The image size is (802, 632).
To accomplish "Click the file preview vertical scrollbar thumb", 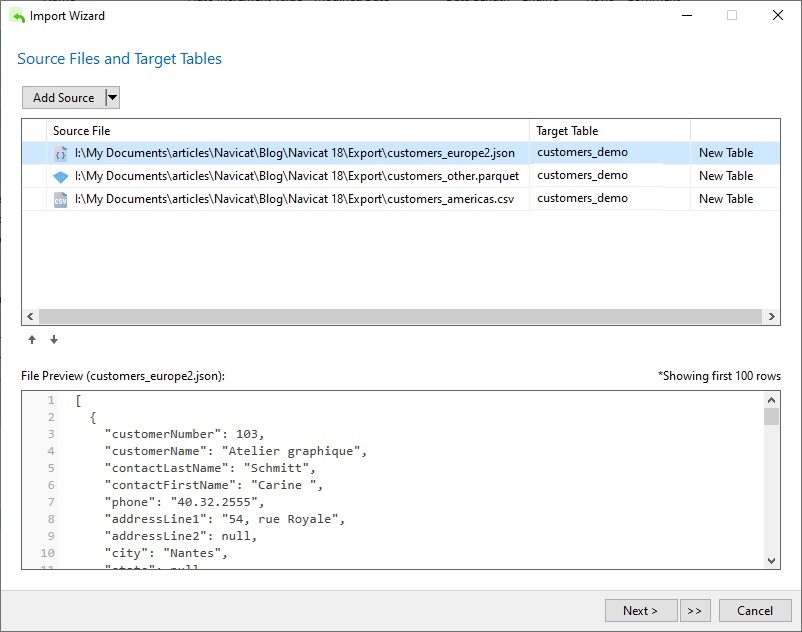I will (771, 416).
